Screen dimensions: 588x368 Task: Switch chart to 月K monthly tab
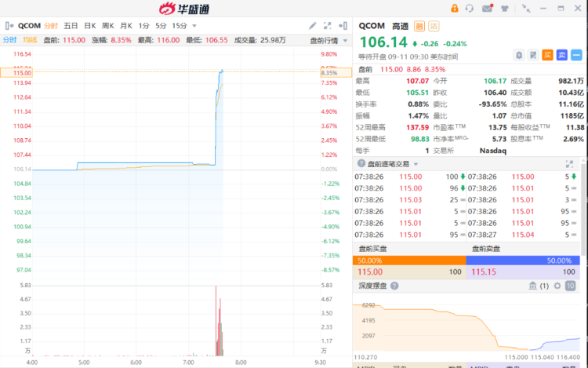click(x=126, y=26)
